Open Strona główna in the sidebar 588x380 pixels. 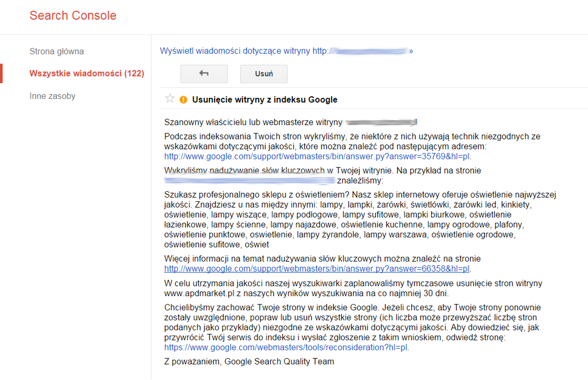click(x=57, y=51)
